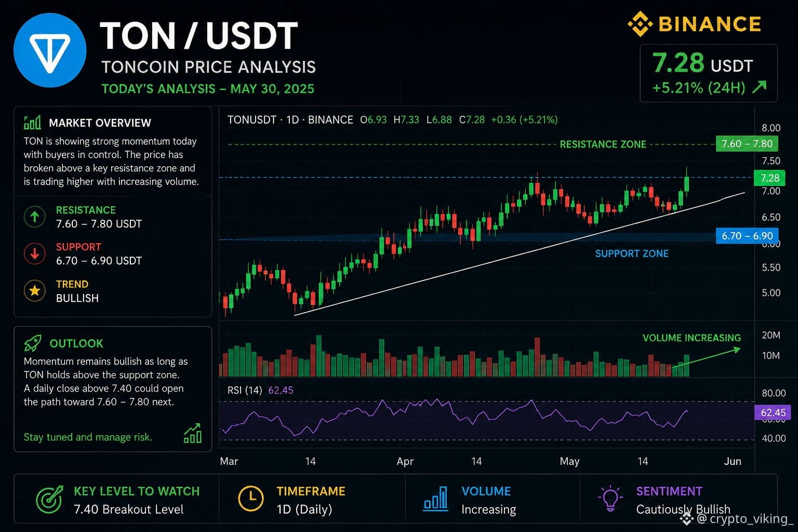Viewport: 798px width, 532px height.
Task: Click the red down-arrow Support icon
Action: pos(35,254)
